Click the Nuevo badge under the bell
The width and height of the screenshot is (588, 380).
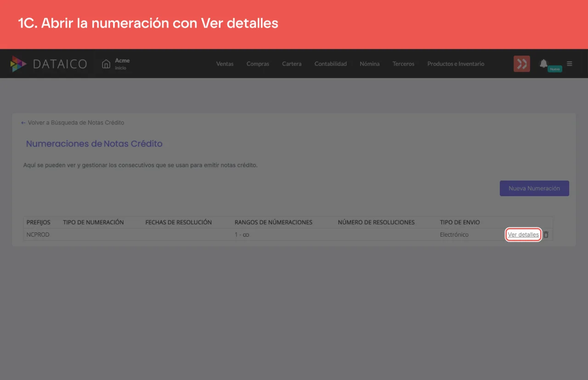point(555,69)
